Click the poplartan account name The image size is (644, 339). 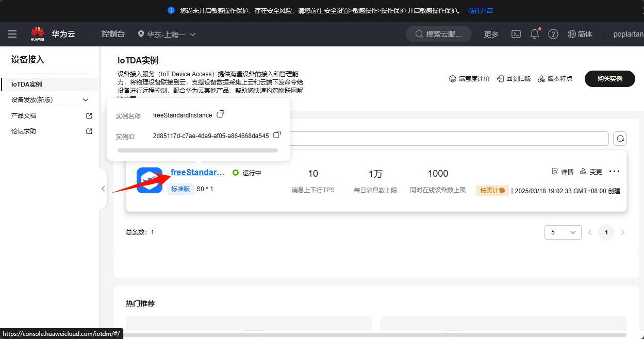coord(629,34)
